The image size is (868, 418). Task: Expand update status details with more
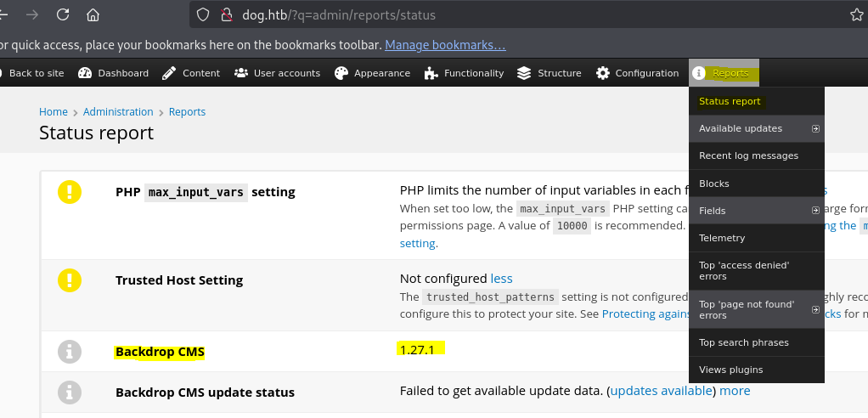[x=736, y=391]
